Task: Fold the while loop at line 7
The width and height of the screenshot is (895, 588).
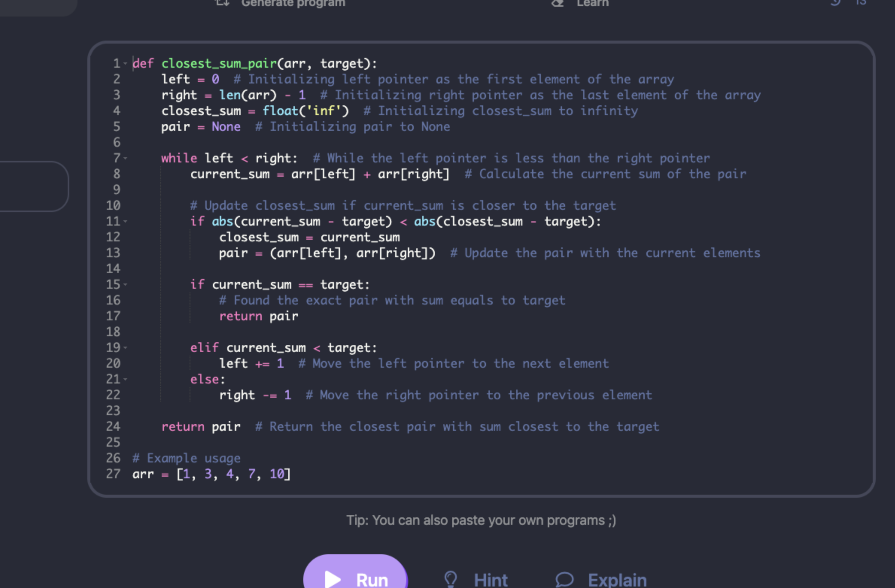Action: click(x=126, y=158)
